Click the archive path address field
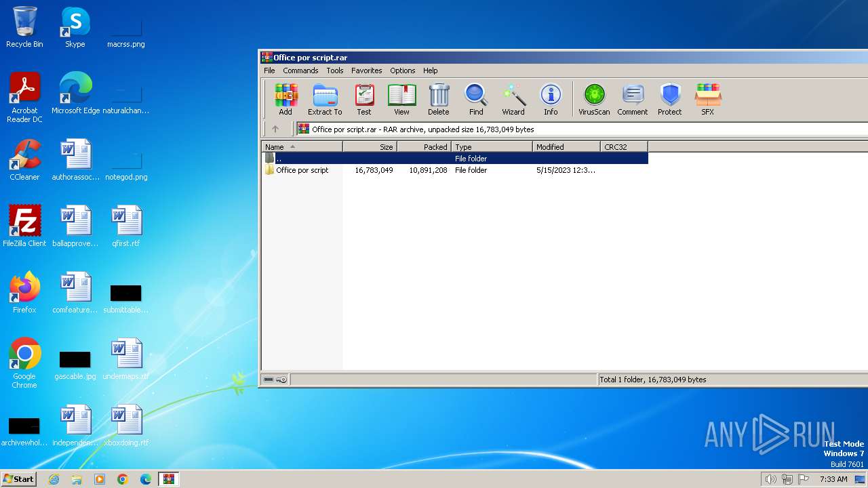Image resolution: width=868 pixels, height=488 pixels. pos(582,129)
